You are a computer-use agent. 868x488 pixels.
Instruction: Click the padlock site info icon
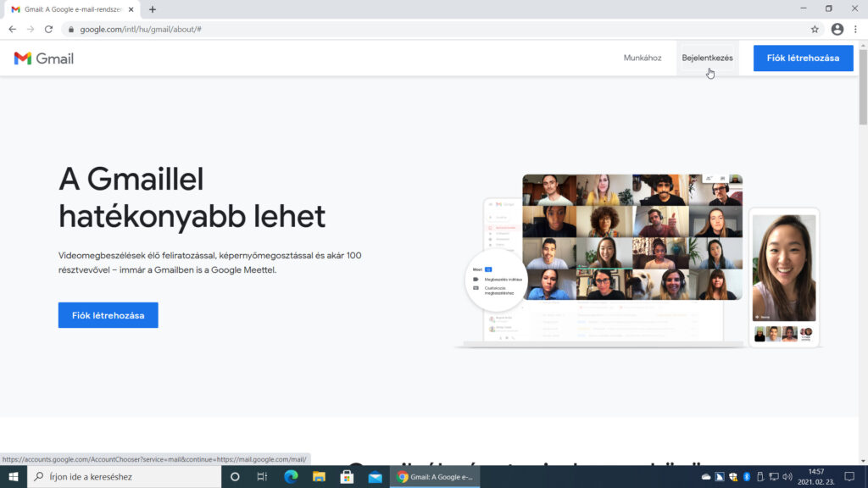click(x=71, y=30)
